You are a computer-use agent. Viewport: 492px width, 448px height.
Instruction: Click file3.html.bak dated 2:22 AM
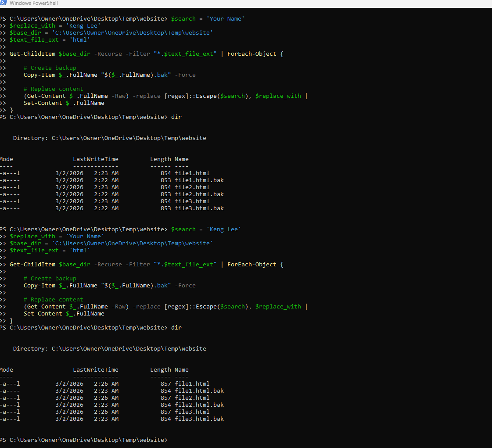pos(199,208)
